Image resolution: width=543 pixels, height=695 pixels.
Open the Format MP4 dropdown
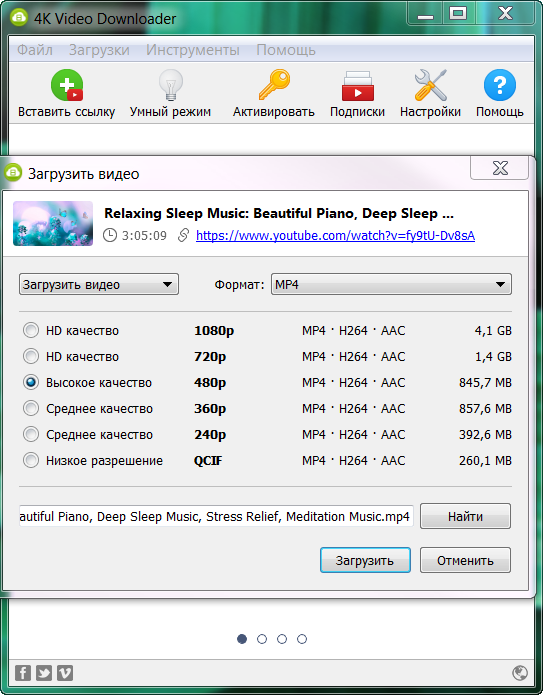391,284
